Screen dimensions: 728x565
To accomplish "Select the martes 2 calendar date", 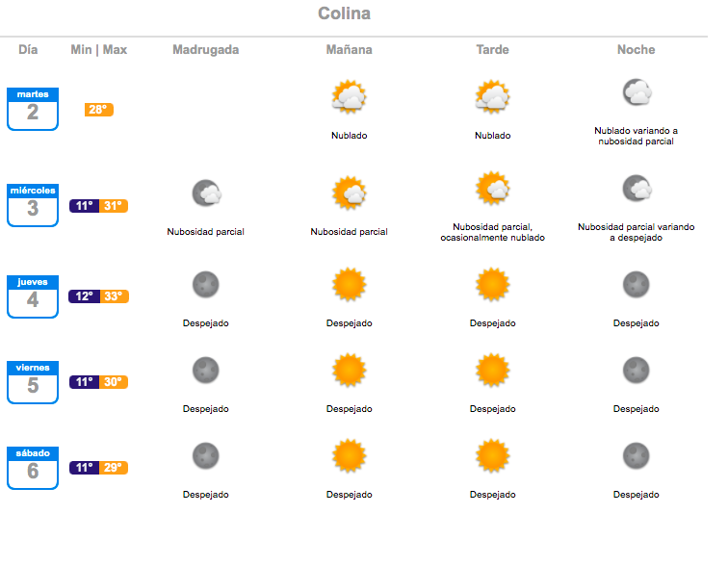I will point(33,109).
